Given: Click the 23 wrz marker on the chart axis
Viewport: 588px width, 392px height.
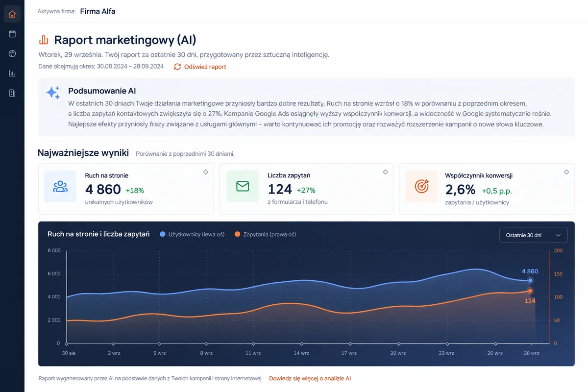Looking at the screenshot, I should pos(447,344).
